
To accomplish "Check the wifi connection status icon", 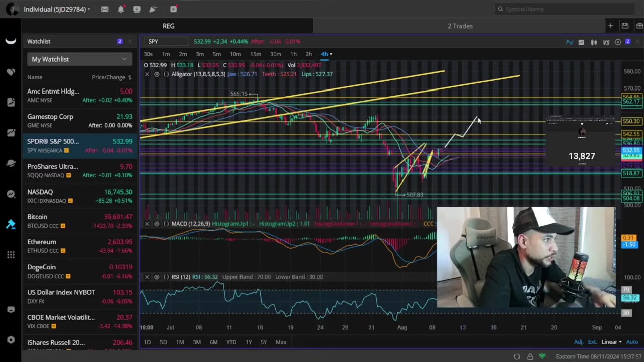I will click(x=542, y=356).
